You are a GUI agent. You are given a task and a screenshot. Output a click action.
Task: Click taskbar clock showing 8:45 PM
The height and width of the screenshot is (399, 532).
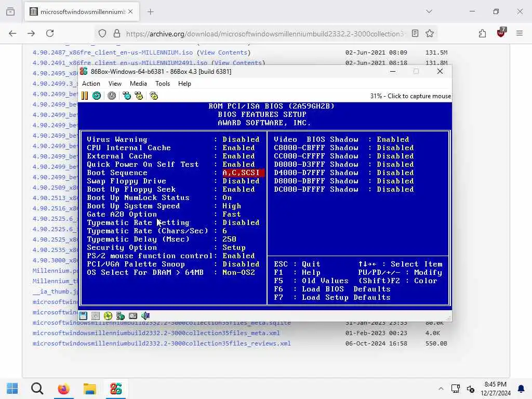pos(495,389)
